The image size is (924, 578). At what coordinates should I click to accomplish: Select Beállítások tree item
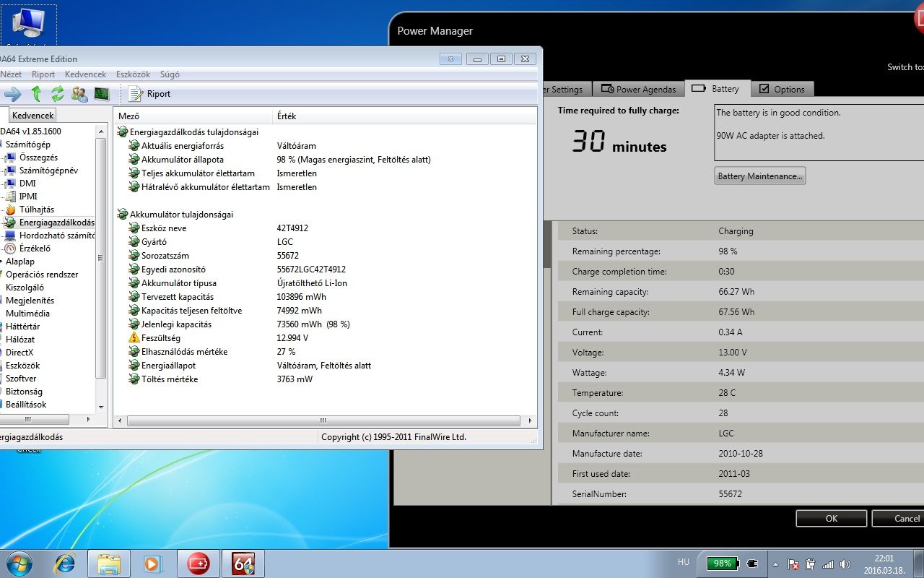pos(26,405)
